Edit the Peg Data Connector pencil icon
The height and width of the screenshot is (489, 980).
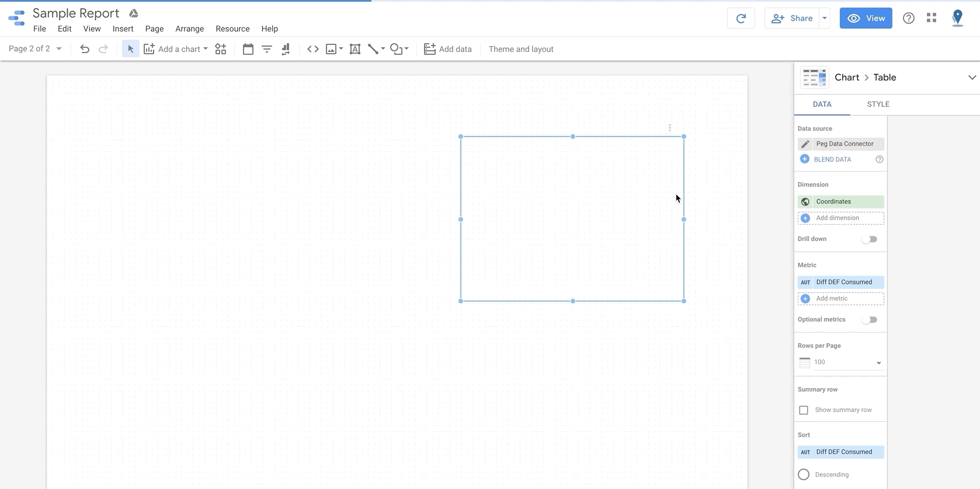point(805,144)
